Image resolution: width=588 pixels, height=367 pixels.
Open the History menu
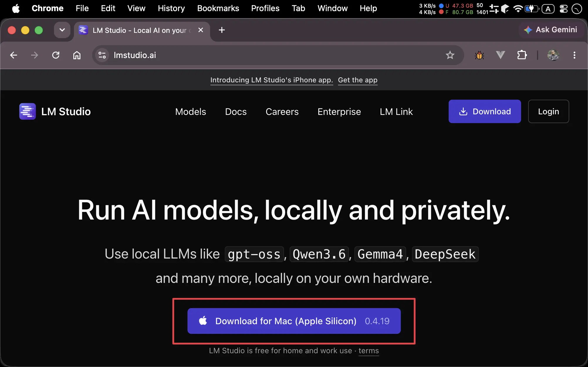[171, 8]
